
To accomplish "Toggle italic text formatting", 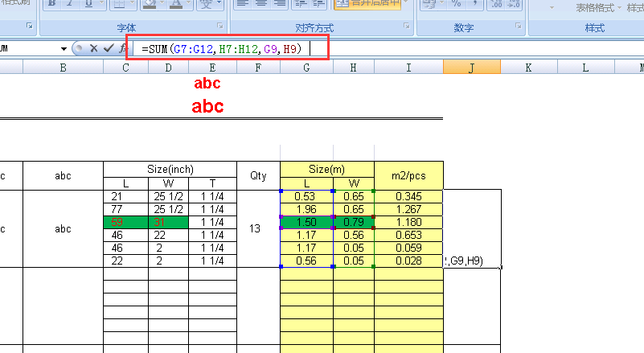I will 70,4.
